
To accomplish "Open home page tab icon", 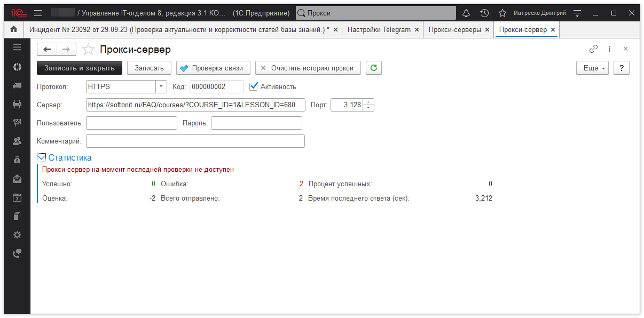I will click(x=14, y=30).
